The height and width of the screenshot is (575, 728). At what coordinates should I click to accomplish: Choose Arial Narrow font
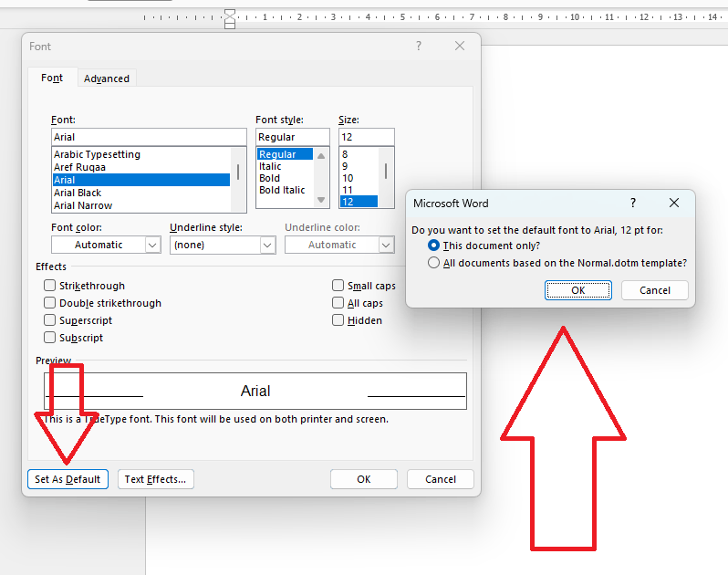[x=141, y=205]
